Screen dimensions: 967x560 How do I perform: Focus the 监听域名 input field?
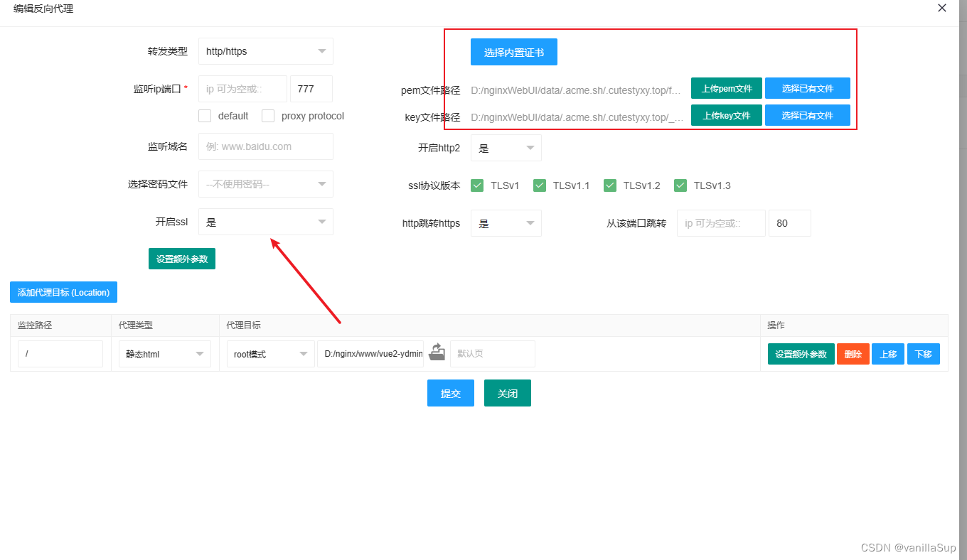266,146
